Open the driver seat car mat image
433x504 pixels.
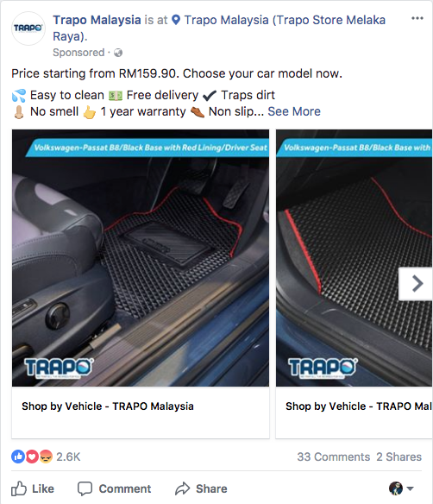coord(141,258)
